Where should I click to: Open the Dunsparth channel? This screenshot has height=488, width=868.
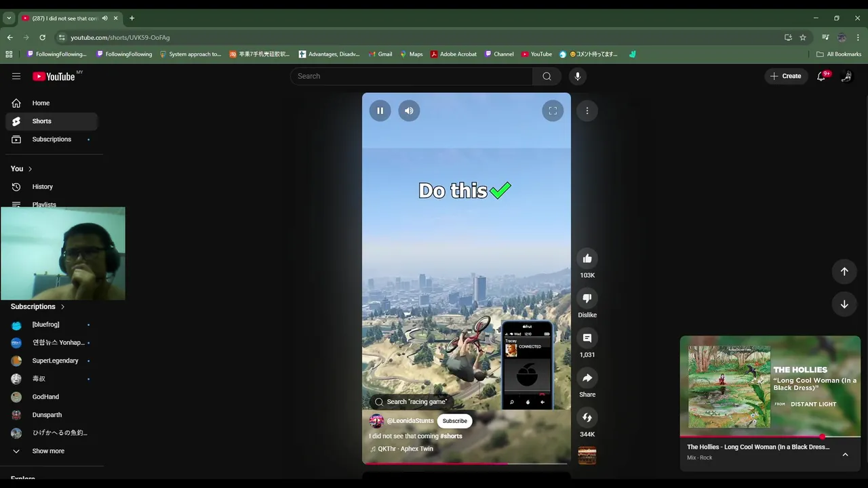pyautogui.click(x=52, y=415)
